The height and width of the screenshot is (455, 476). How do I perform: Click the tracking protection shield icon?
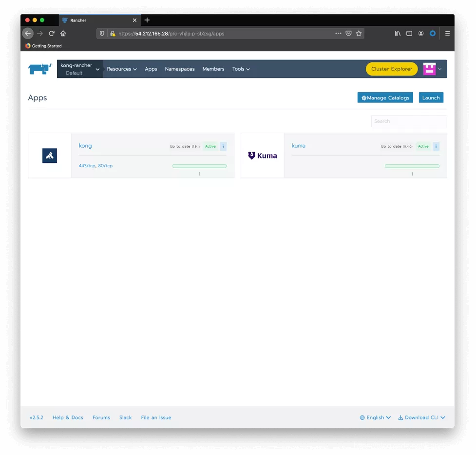click(102, 34)
